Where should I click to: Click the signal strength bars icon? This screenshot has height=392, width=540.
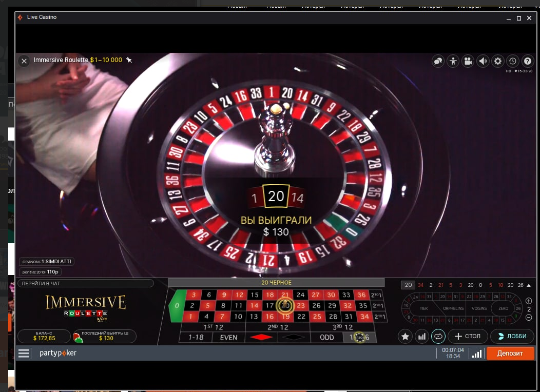click(x=477, y=354)
